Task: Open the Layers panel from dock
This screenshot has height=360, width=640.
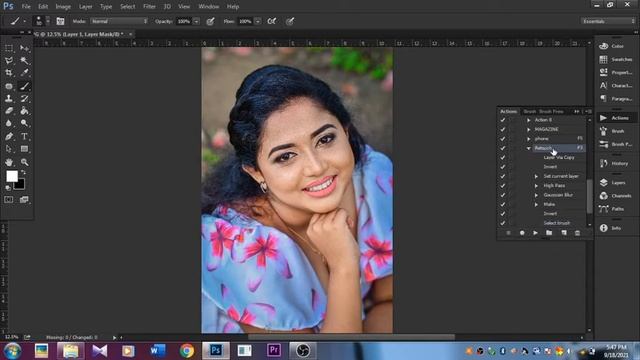Action: (614, 183)
